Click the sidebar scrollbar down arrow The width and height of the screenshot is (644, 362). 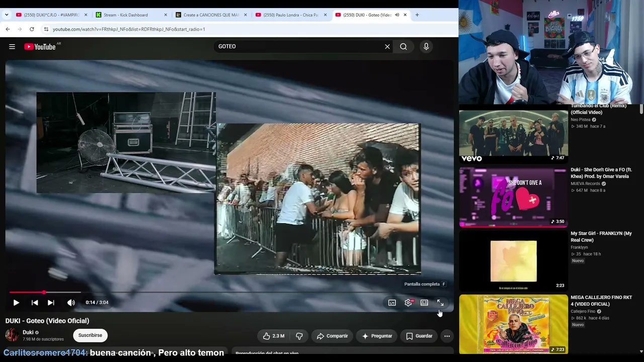641,351
